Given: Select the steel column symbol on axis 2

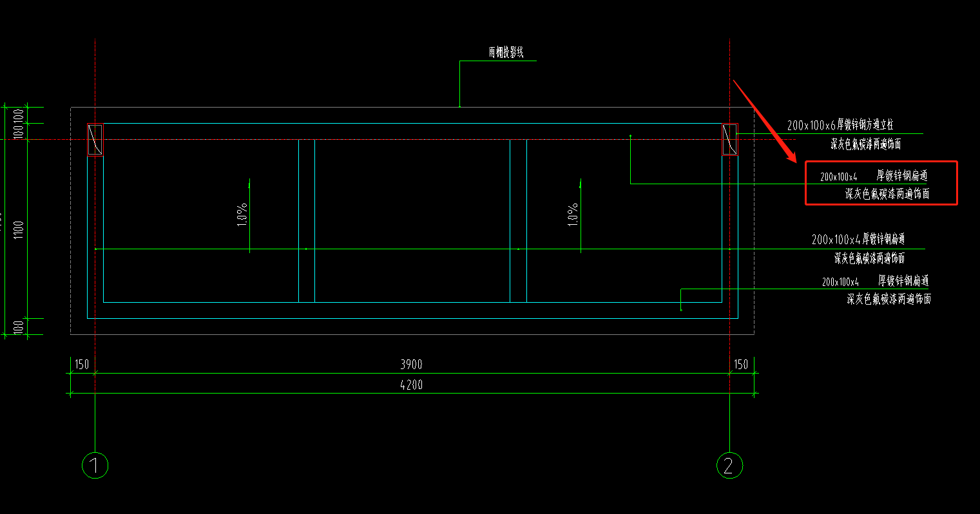Looking at the screenshot, I should [729, 140].
